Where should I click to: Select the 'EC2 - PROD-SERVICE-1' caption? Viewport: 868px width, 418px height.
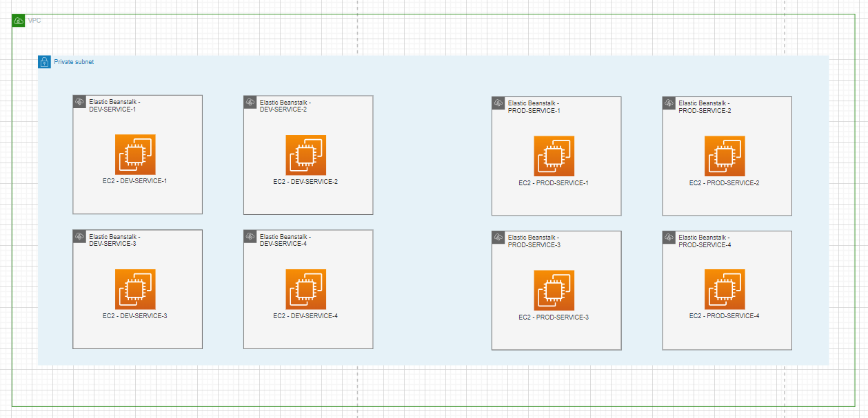pyautogui.click(x=554, y=183)
